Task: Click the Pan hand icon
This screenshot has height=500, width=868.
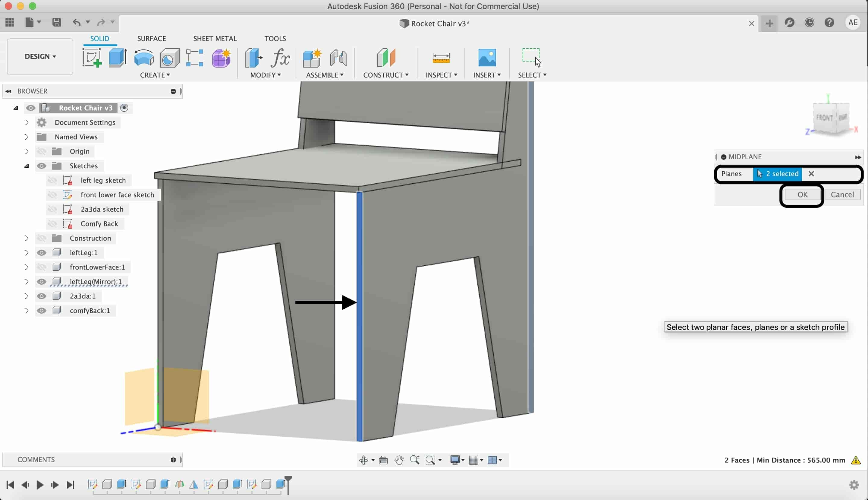Action: 399,460
